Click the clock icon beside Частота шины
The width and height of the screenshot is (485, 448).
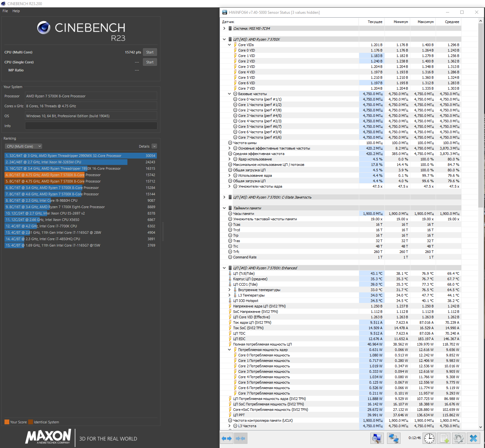pos(230,143)
